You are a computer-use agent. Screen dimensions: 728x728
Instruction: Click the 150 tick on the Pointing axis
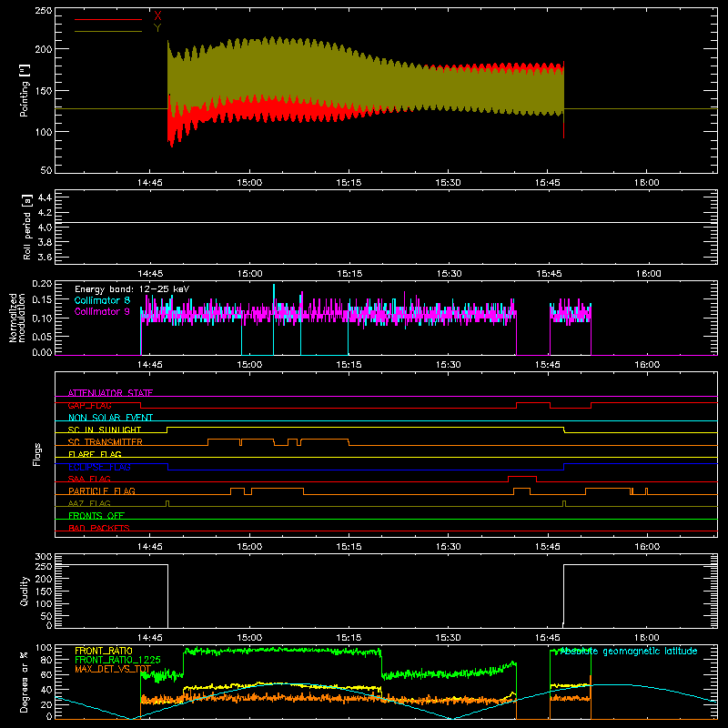(x=44, y=90)
